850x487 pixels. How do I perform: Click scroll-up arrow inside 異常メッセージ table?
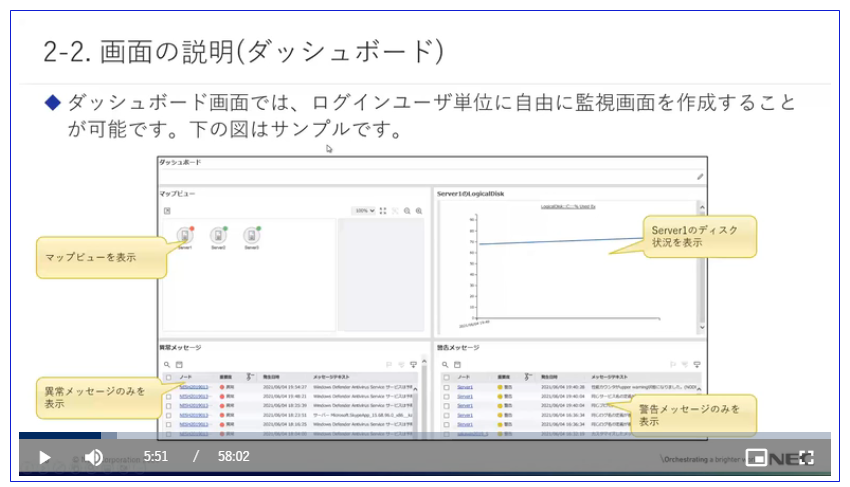(x=416, y=389)
